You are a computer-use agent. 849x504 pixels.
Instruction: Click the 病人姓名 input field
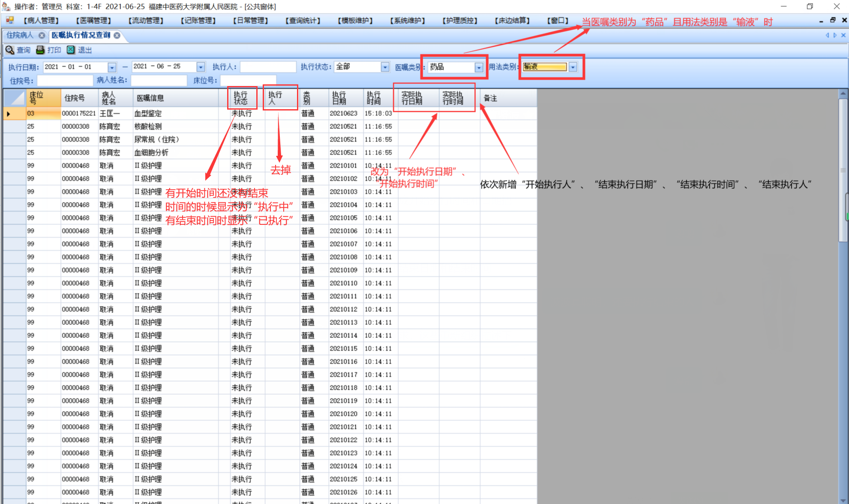[159, 80]
